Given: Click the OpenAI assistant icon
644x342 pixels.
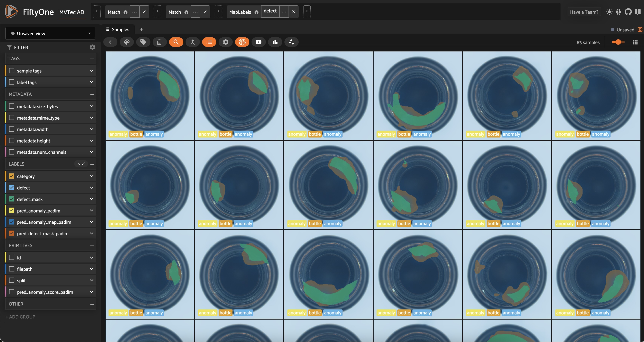Looking at the screenshot, I should (242, 42).
